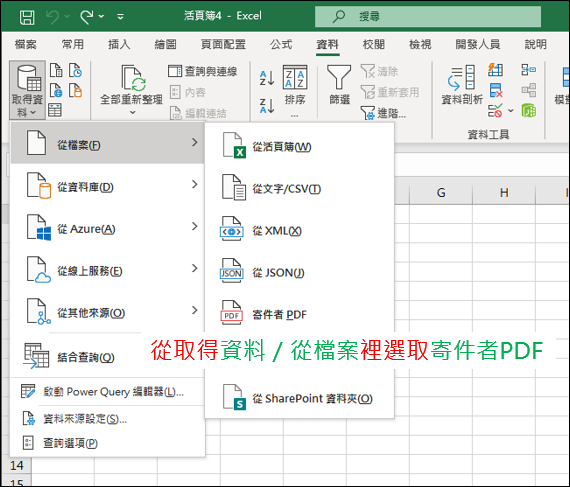Viewport: 570px width, 487px height.
Task: Expand the Data Validation dropdown arrow
Action: [511, 110]
